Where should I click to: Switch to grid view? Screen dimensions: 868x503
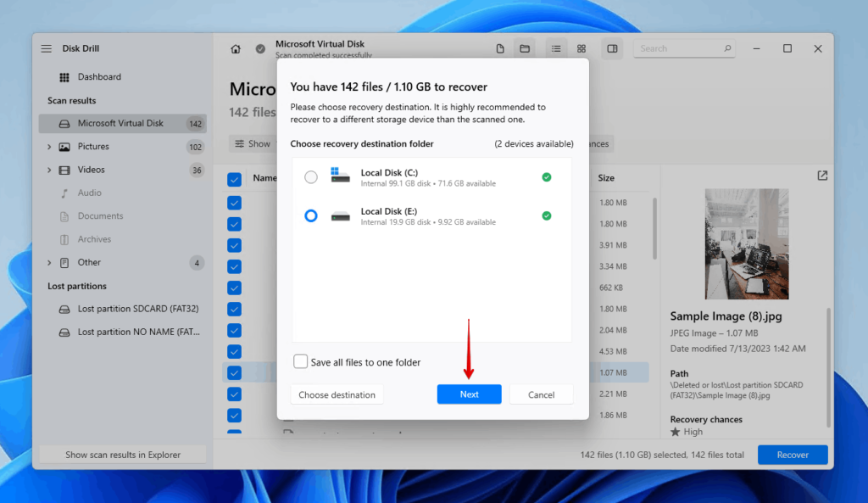(x=581, y=48)
